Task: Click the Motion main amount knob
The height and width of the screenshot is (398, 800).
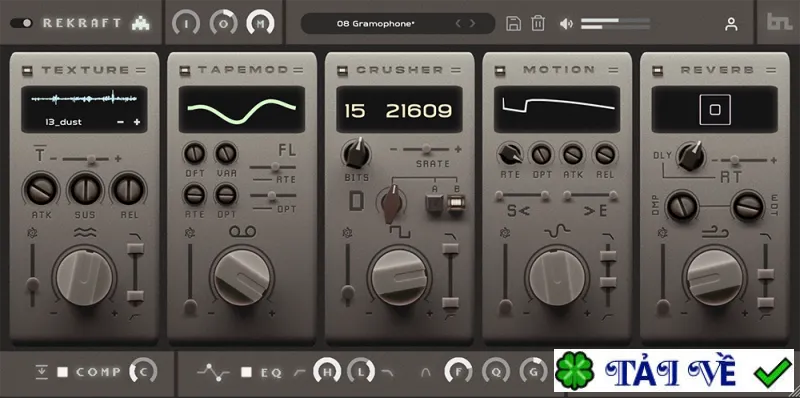Action: pyautogui.click(x=557, y=279)
